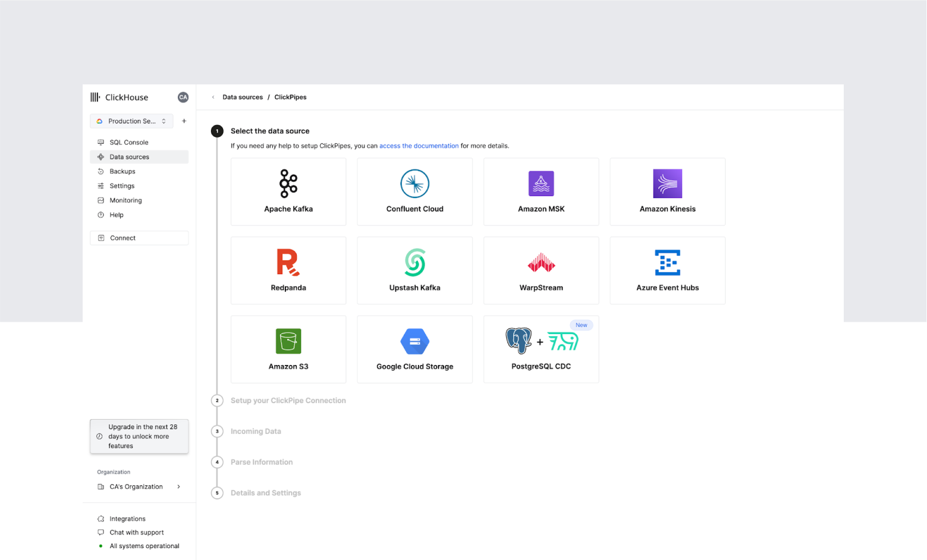The image size is (927, 560).
Task: Open the access the documentation link
Action: [419, 146]
